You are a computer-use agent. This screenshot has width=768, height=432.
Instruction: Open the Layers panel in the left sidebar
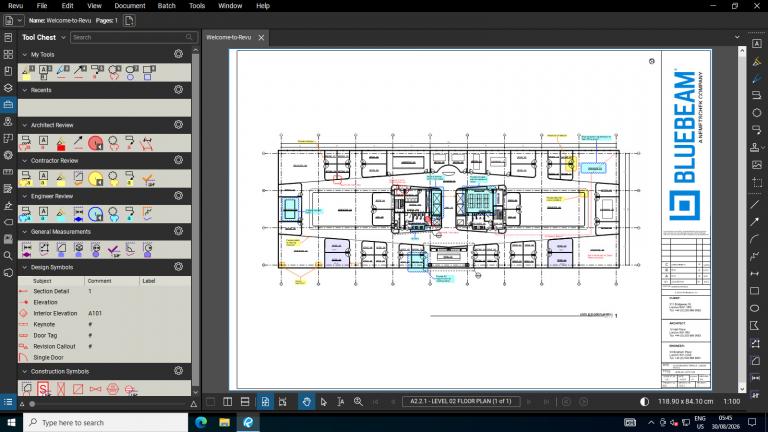click(x=8, y=88)
